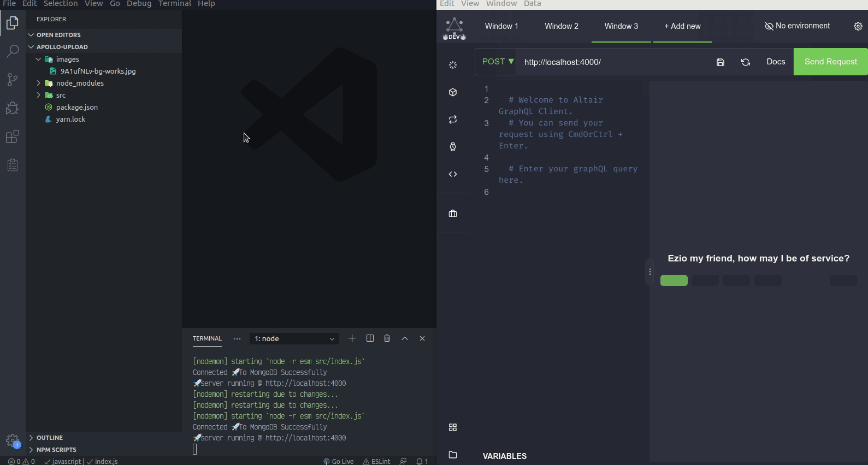868x465 pixels.
Task: Open the Search view in VS Code
Action: (x=12, y=51)
